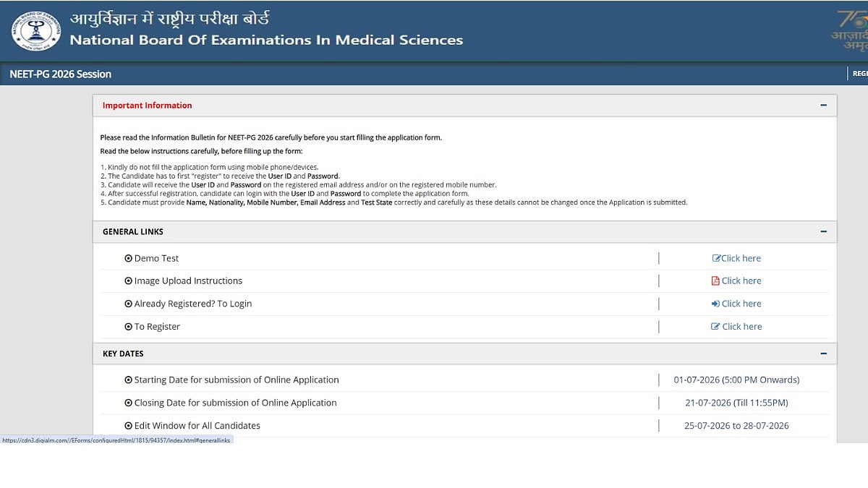Click the Important Information header text
Viewport: 868px width, 488px height.
click(148, 106)
